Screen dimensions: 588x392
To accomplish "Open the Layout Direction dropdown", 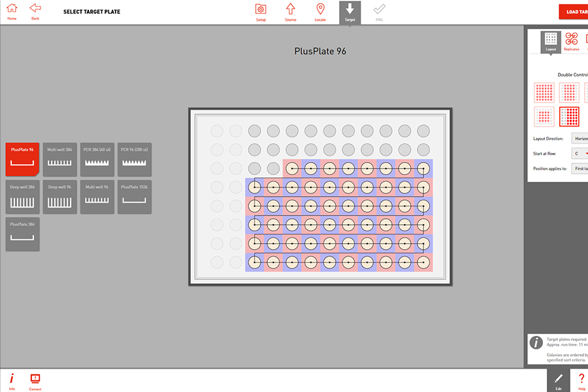I will click(580, 139).
